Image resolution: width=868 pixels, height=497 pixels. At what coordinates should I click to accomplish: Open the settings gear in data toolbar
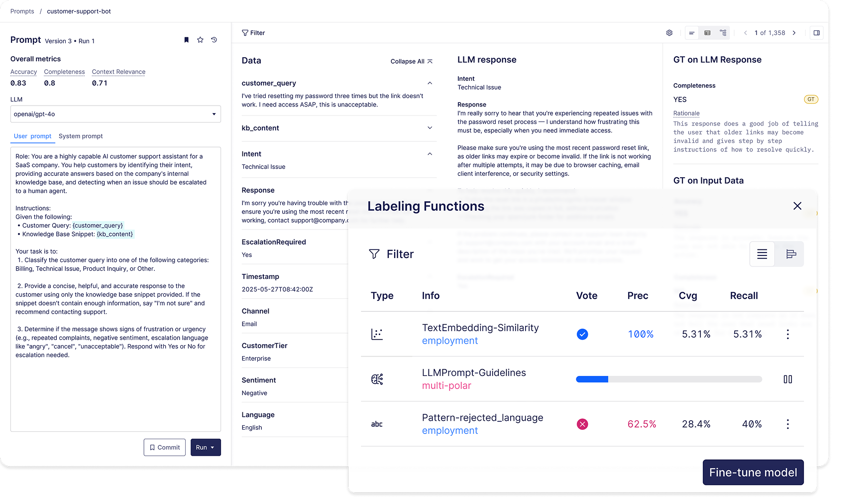(669, 33)
